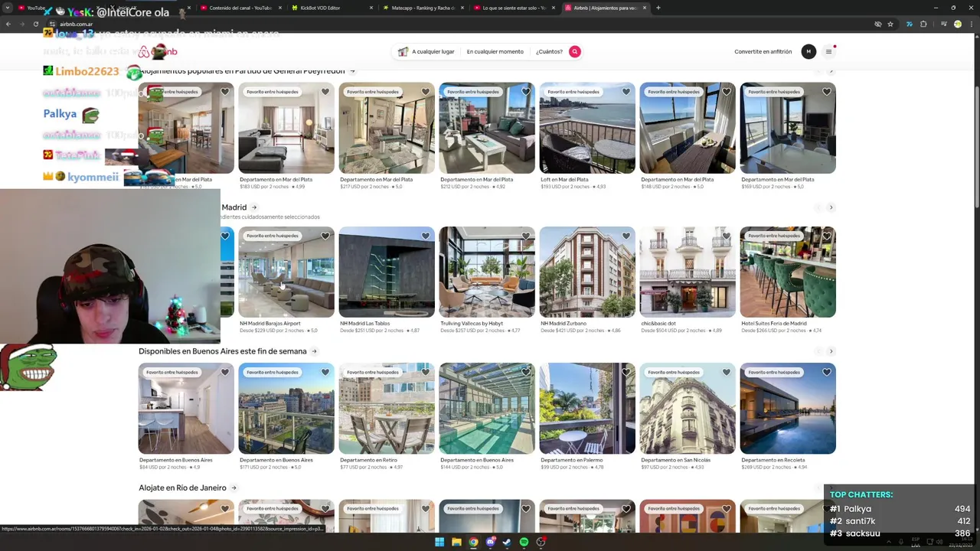
Task: Click the pink Airbnb search magnifier button
Action: click(574, 51)
